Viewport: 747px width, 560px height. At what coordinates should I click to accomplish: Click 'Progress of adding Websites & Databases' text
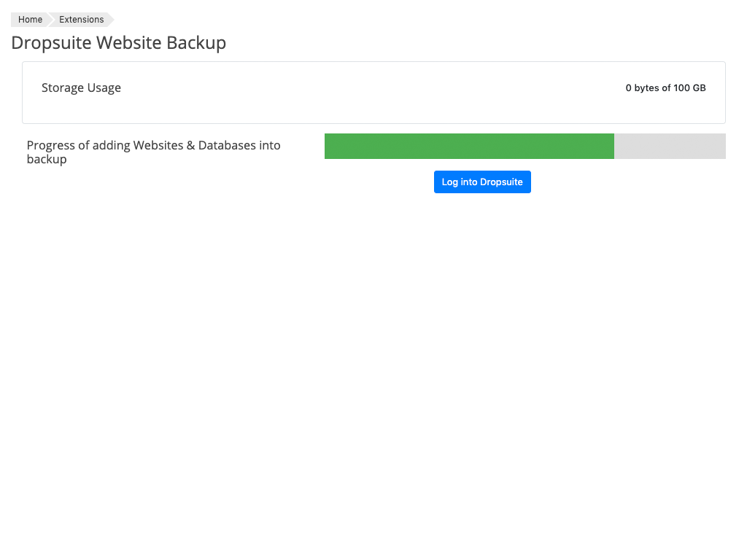tap(153, 152)
